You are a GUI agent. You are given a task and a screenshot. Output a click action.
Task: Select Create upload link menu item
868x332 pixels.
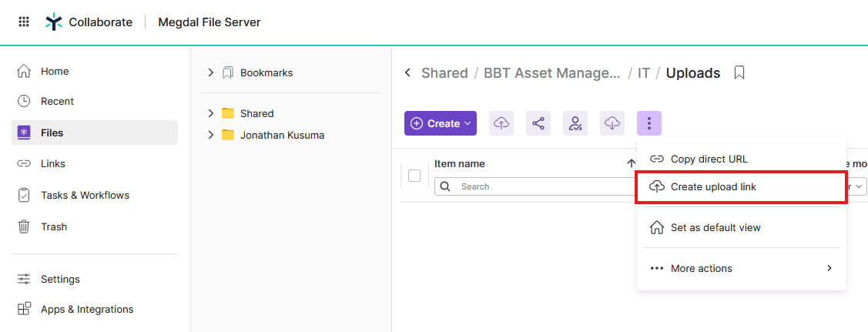tap(741, 187)
